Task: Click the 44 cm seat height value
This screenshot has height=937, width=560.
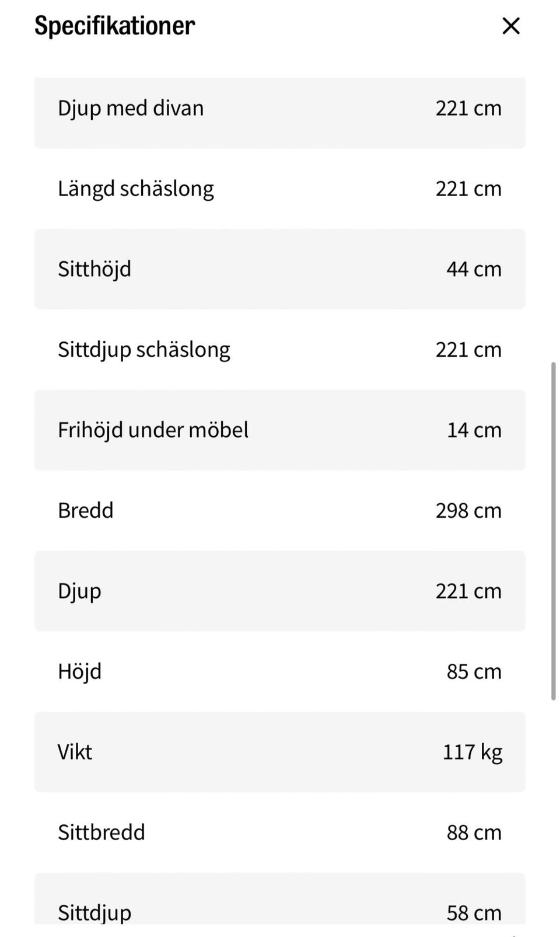Action: [x=474, y=269]
